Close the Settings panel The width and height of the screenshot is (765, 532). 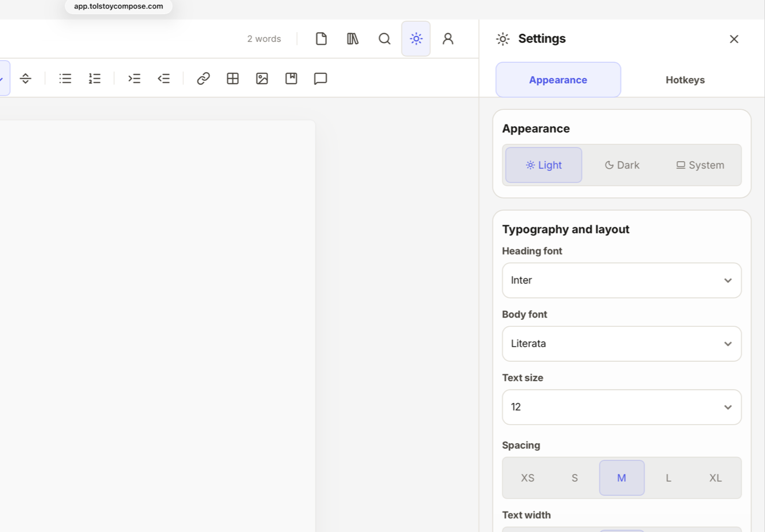[734, 39]
